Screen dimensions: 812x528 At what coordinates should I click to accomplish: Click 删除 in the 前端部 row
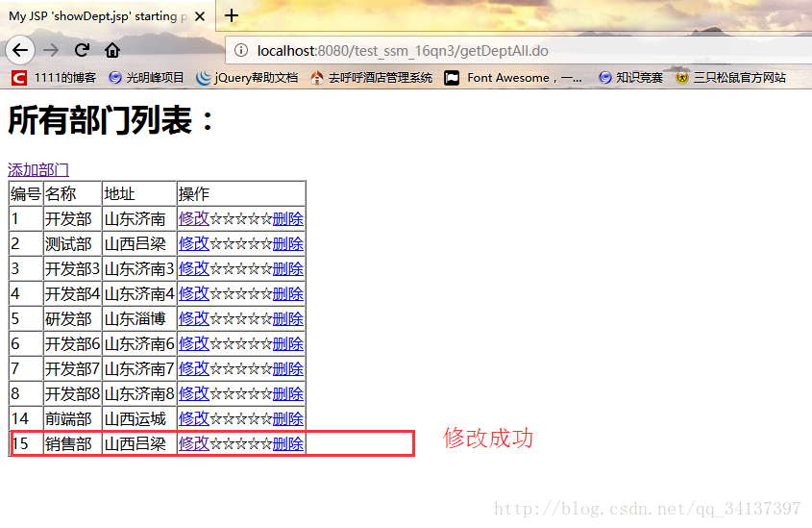(x=288, y=418)
